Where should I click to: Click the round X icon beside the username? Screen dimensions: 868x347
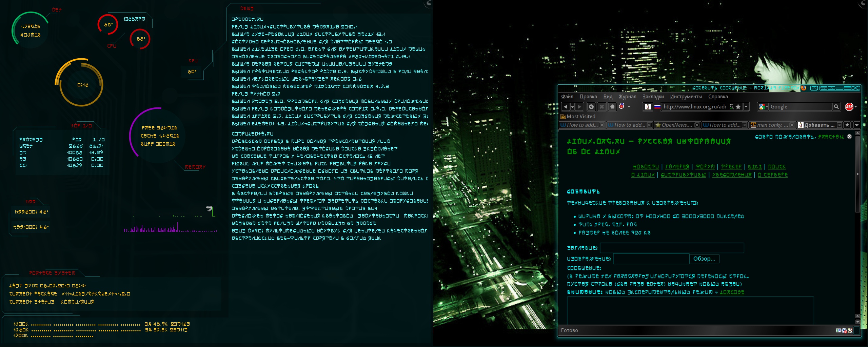[849, 137]
